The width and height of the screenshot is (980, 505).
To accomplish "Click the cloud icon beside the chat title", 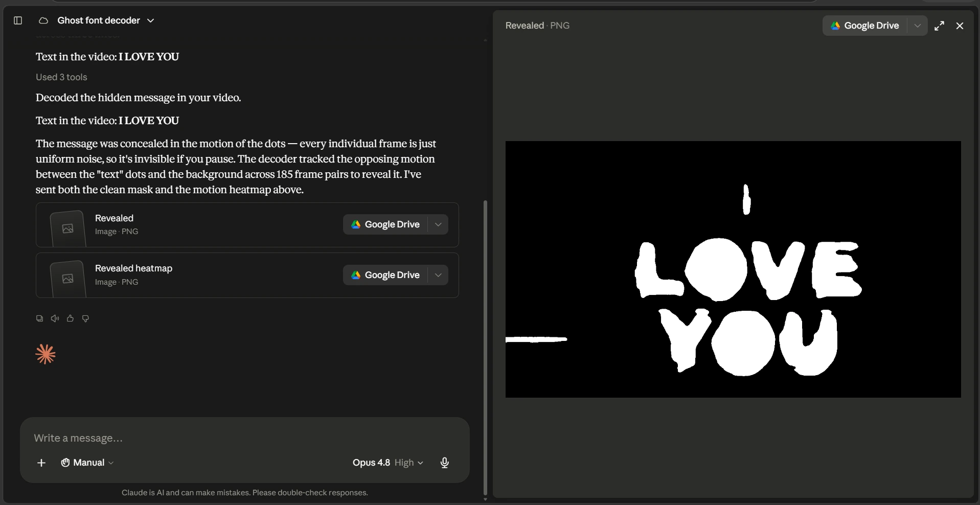I will click(x=43, y=20).
